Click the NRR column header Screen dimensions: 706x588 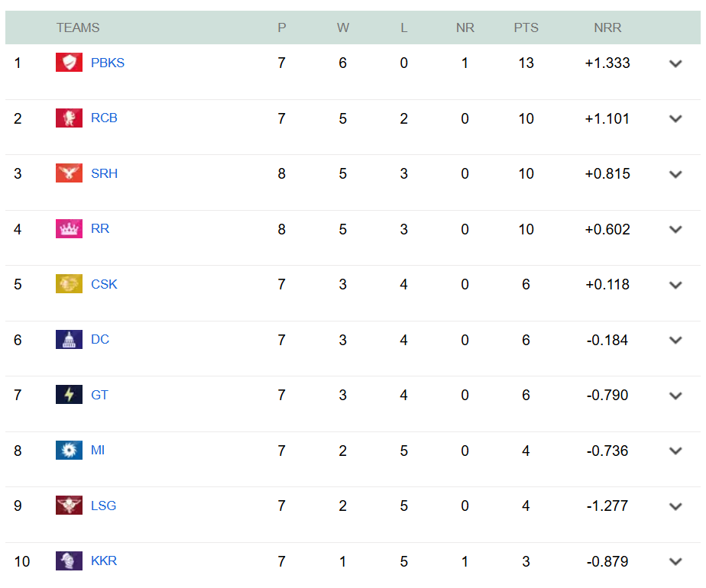[607, 27]
